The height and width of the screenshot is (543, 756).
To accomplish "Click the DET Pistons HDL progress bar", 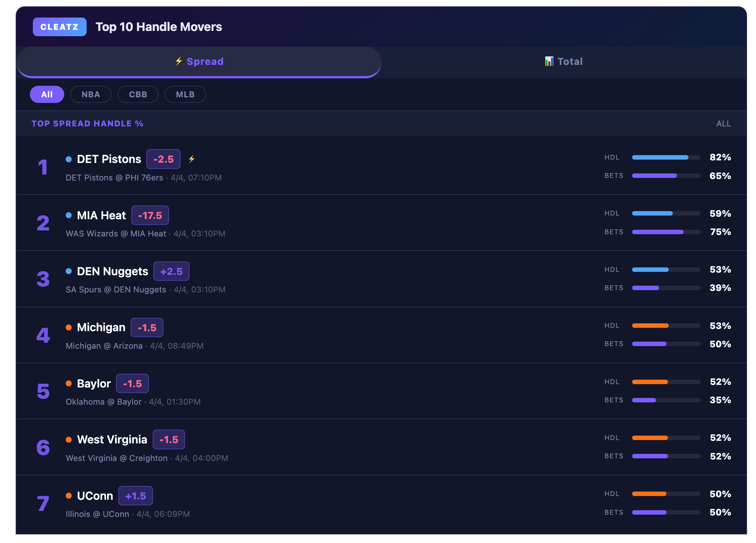I will (666, 157).
